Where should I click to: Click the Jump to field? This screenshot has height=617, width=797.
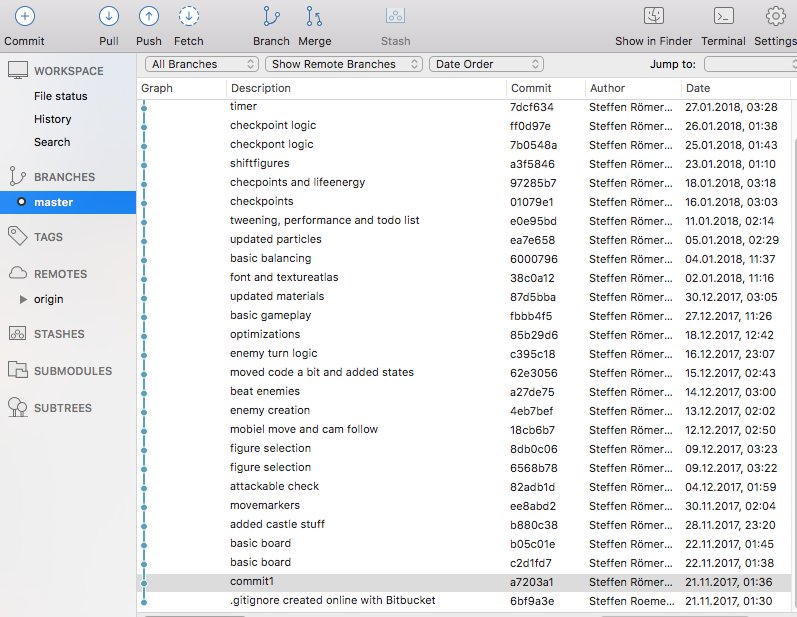point(750,64)
